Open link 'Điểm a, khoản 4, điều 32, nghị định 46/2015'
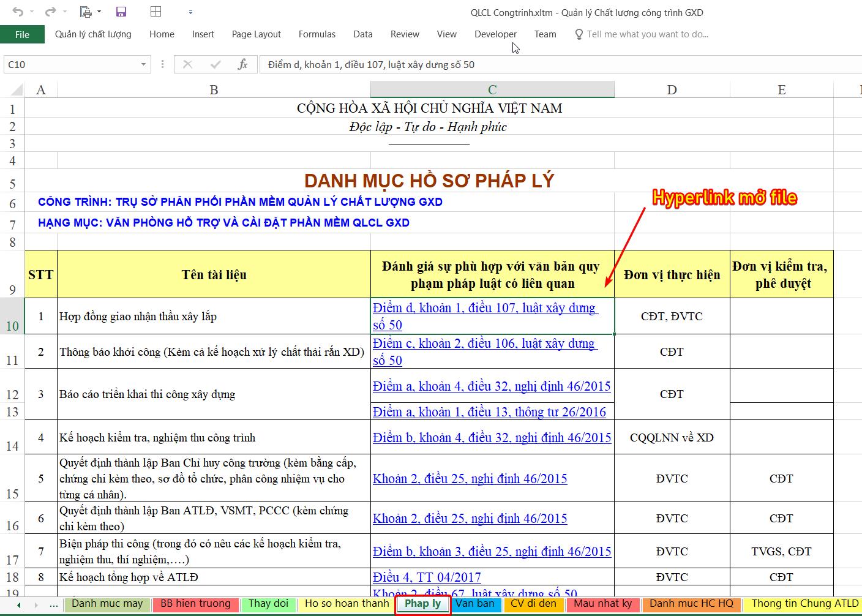This screenshot has width=862, height=616. click(492, 386)
